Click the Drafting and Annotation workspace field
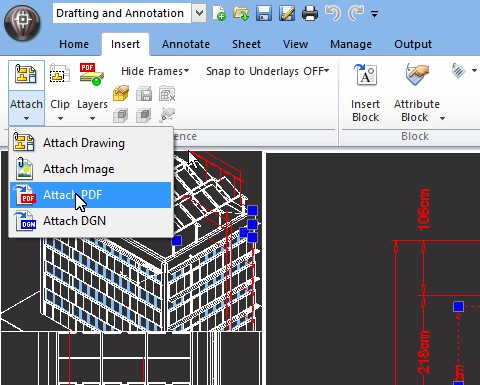Screen dimensions: 480x385 point(122,13)
